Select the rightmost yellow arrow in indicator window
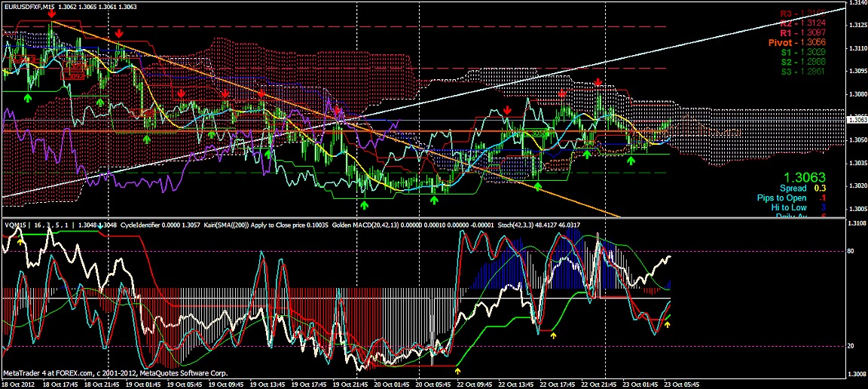868x389 pixels. click(x=667, y=325)
